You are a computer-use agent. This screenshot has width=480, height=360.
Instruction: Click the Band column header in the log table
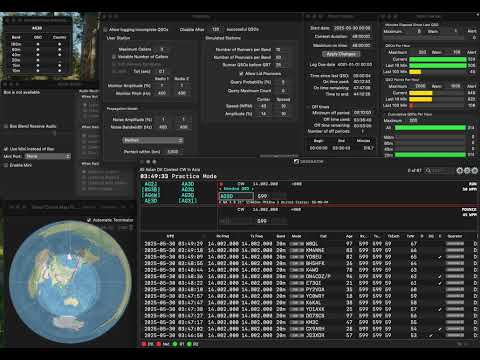click(281, 236)
